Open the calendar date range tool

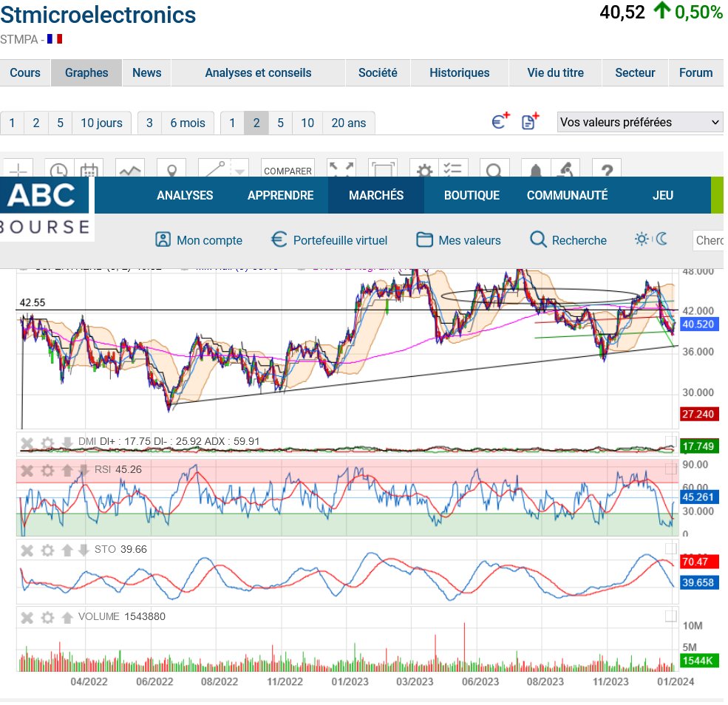[89, 169]
